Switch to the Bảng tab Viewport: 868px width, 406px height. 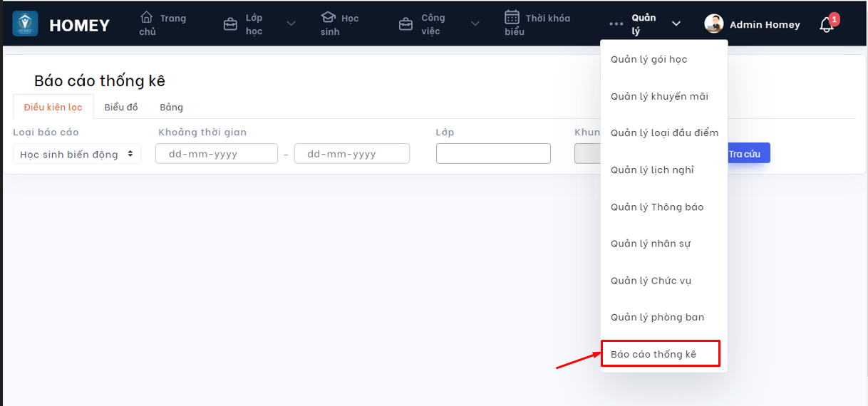pos(171,107)
